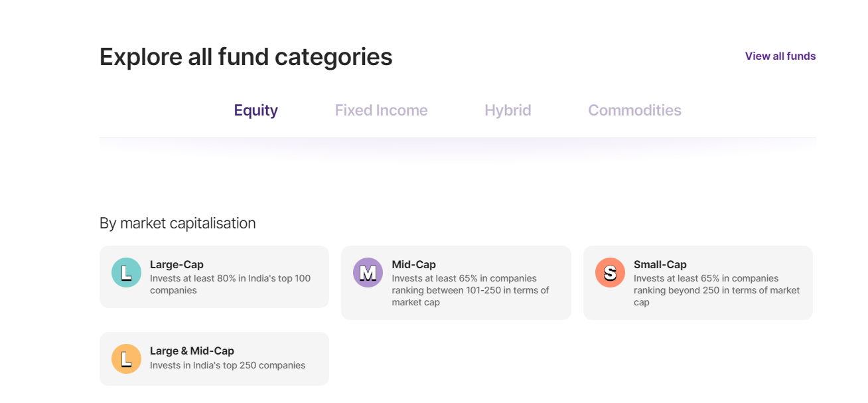Click the purple Mid-Cap M icon

click(368, 272)
